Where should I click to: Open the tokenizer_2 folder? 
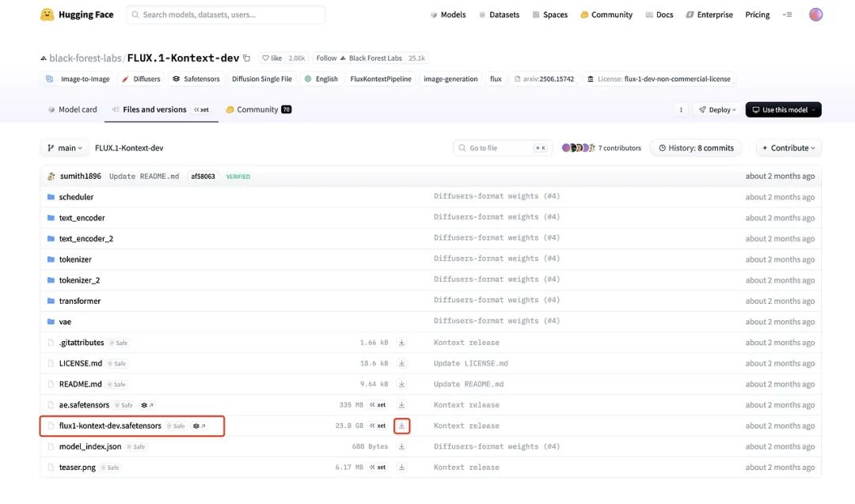pos(80,280)
